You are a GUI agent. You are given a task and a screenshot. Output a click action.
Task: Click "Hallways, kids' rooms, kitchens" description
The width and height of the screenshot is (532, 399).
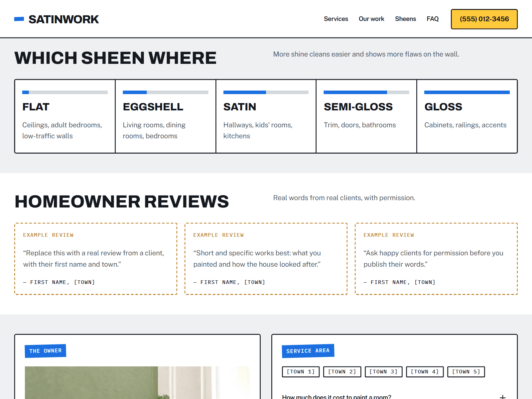point(258,130)
